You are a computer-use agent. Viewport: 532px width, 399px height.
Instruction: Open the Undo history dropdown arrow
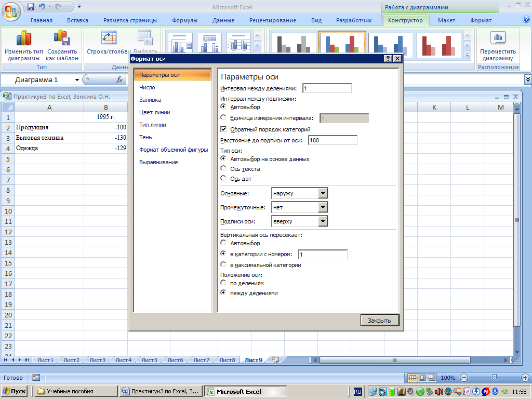tap(49, 6)
